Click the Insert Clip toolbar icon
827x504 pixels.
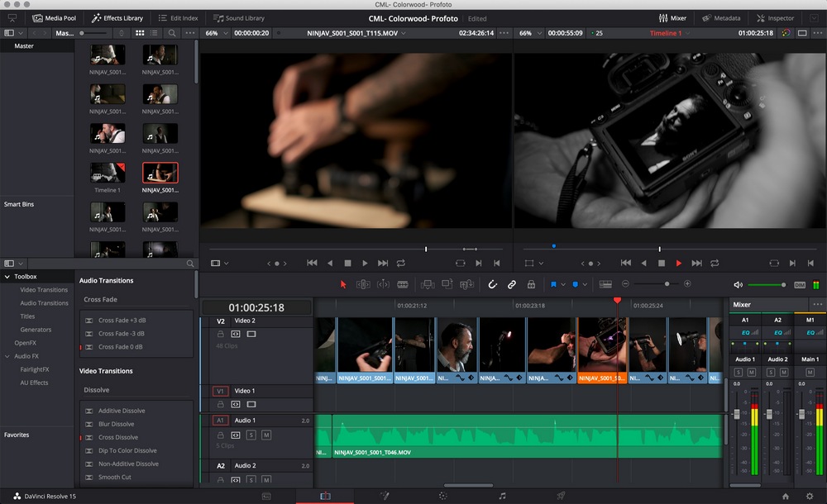click(x=428, y=285)
